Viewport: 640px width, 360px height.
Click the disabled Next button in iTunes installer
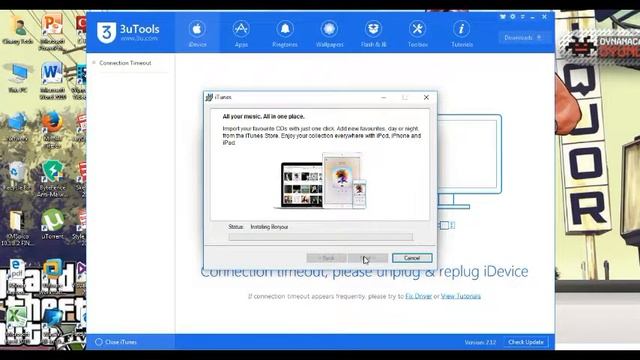point(368,258)
